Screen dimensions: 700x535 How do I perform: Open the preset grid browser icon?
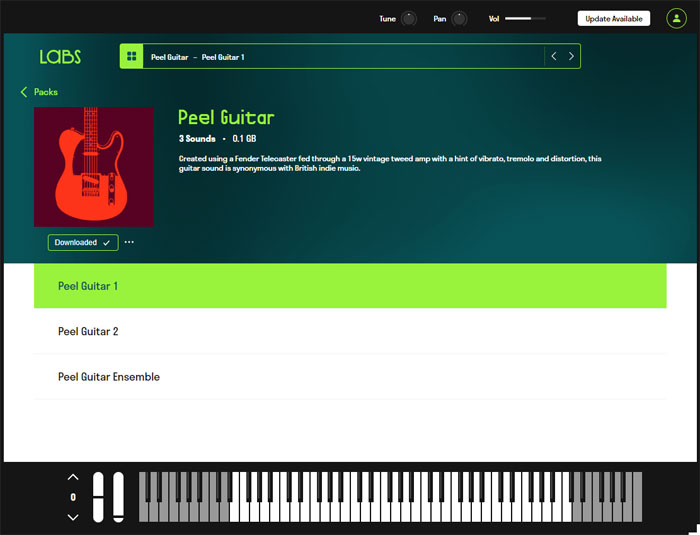(131, 56)
